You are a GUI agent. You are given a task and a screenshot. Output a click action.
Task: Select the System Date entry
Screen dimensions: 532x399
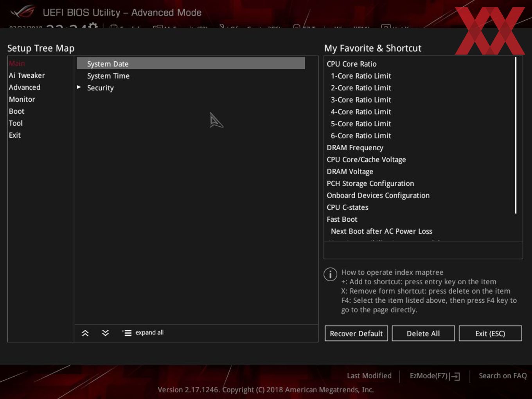(191, 63)
